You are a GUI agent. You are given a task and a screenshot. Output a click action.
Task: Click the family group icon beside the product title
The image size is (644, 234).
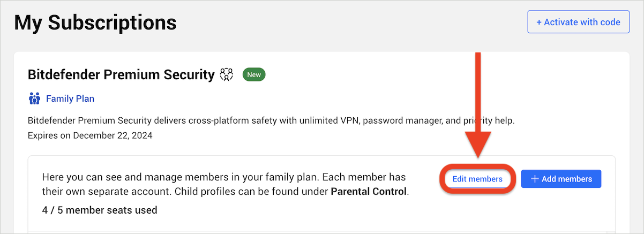click(x=227, y=74)
